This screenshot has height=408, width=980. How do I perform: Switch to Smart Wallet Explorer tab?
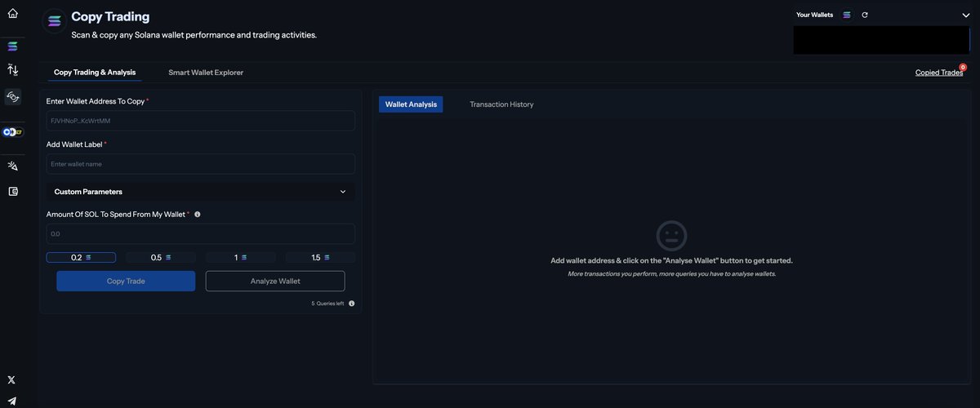(x=206, y=73)
